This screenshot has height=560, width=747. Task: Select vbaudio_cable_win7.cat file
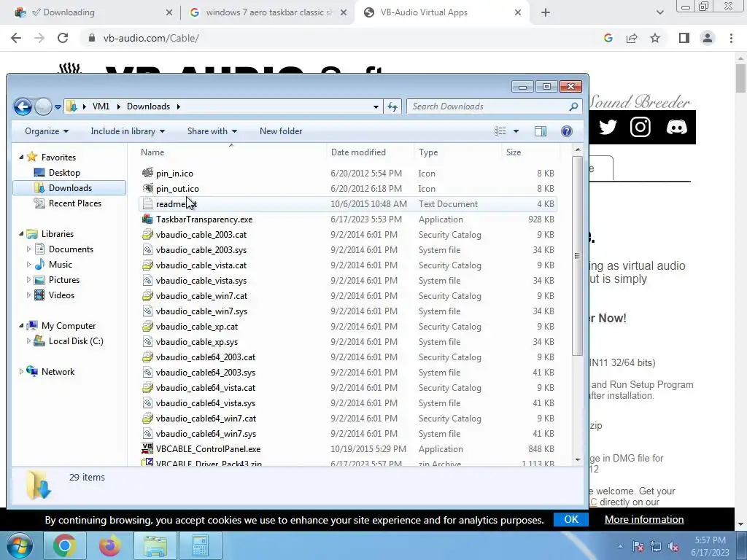(201, 296)
